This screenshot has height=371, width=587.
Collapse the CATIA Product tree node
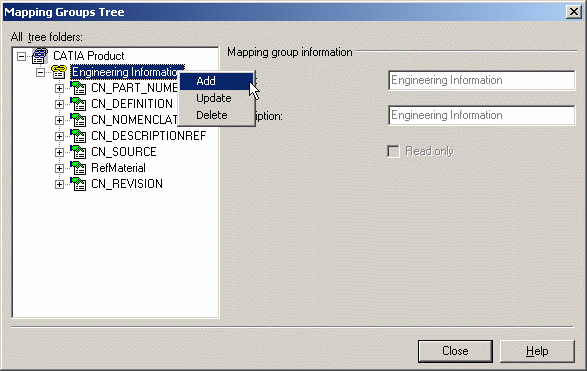[22, 57]
